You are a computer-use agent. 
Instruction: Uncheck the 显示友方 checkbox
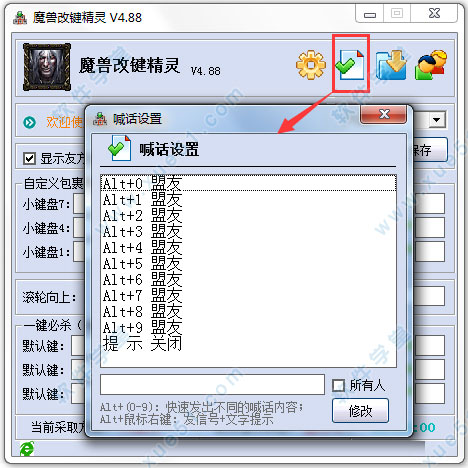[29, 158]
